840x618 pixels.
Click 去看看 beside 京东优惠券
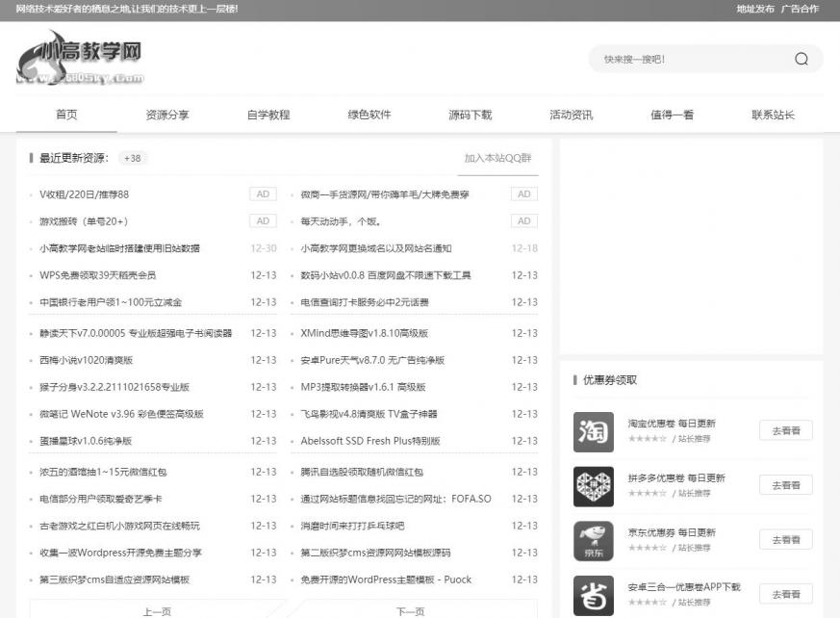(x=785, y=537)
